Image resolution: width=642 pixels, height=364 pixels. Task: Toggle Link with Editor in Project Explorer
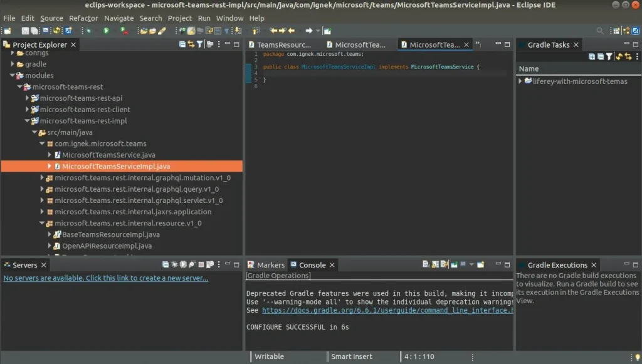(x=191, y=44)
